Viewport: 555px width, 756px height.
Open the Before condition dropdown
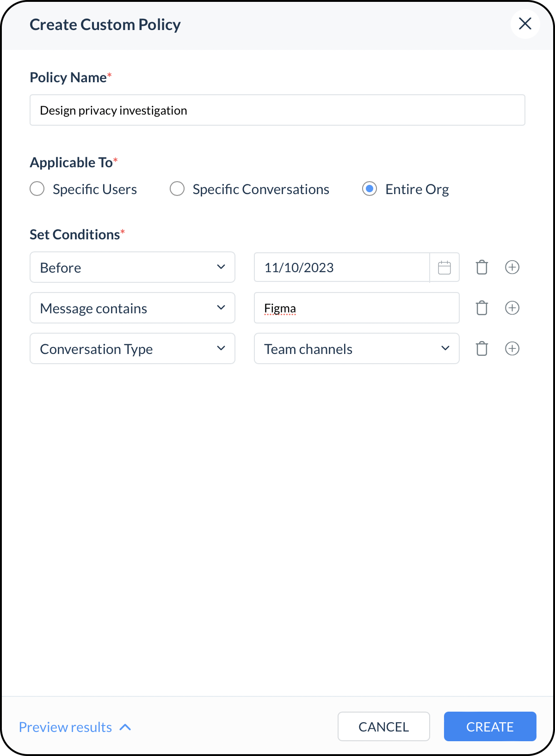(x=132, y=267)
